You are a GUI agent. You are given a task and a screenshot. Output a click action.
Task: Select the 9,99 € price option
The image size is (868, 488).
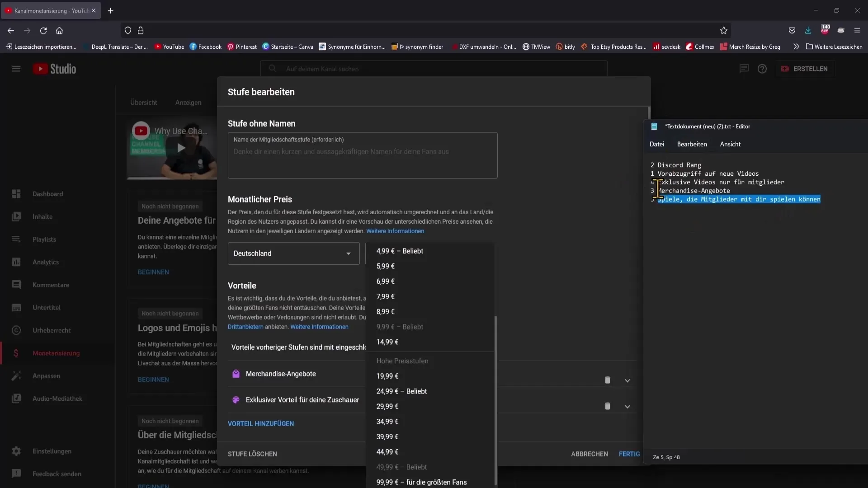click(400, 327)
